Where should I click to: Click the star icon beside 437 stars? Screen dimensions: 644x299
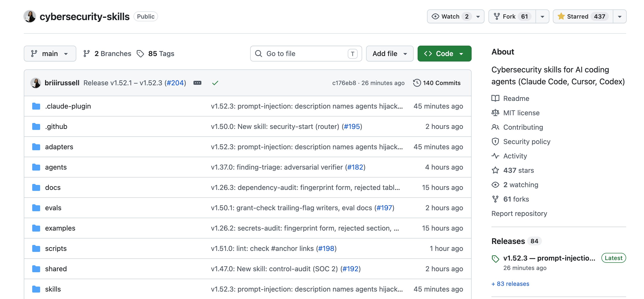495,170
